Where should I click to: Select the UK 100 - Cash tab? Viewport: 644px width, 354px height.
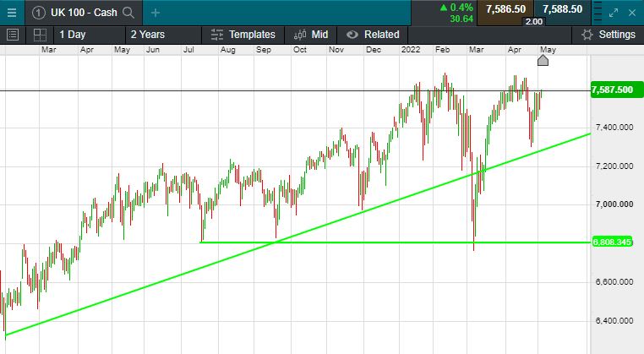tap(84, 13)
